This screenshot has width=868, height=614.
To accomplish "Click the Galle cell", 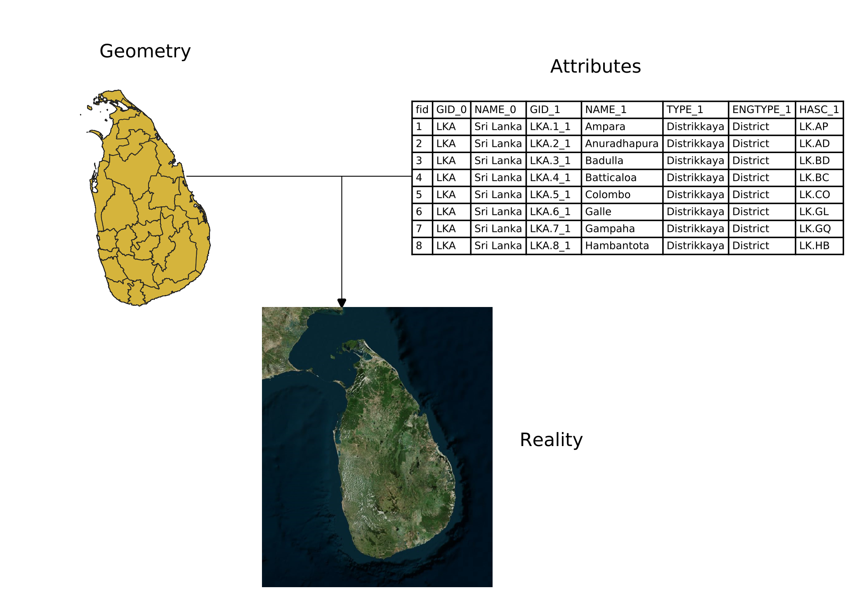I will click(622, 212).
